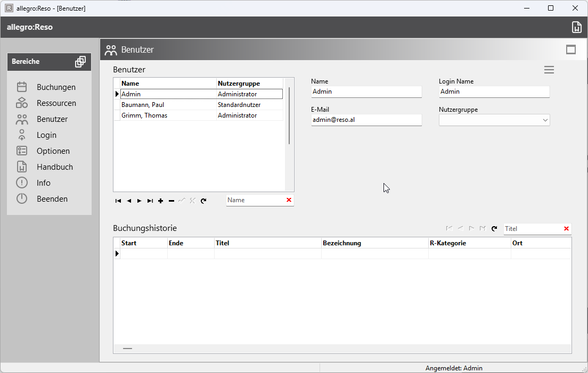The height and width of the screenshot is (373, 588).
Task: Select the Grimm, Thomas row
Action: (x=144, y=115)
